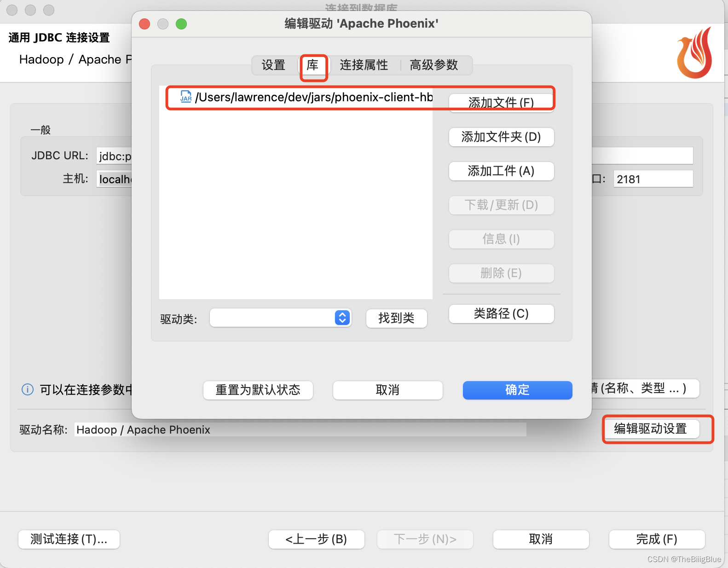Zoom the driver dialog via green button

point(181,23)
